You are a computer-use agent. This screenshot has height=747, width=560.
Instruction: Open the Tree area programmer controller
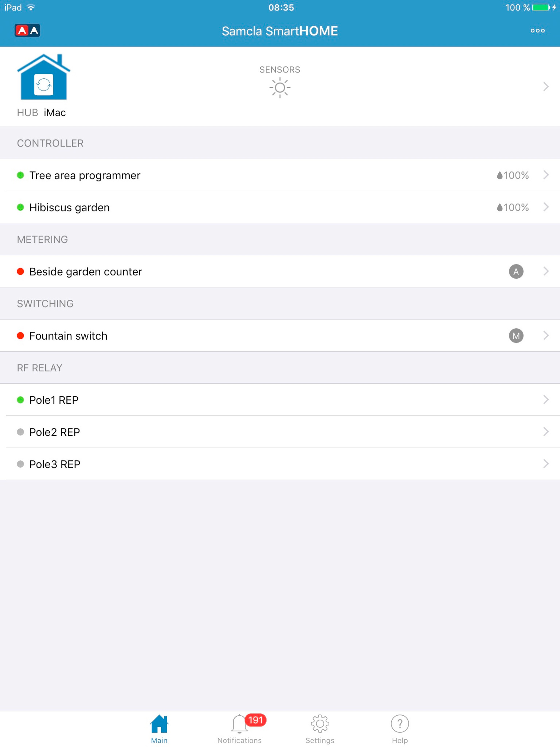(280, 175)
